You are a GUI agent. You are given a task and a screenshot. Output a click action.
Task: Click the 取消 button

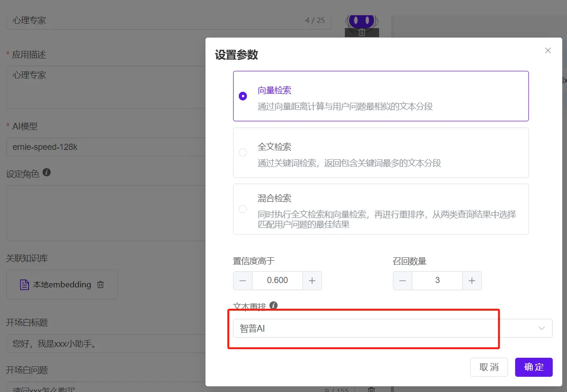click(x=489, y=367)
